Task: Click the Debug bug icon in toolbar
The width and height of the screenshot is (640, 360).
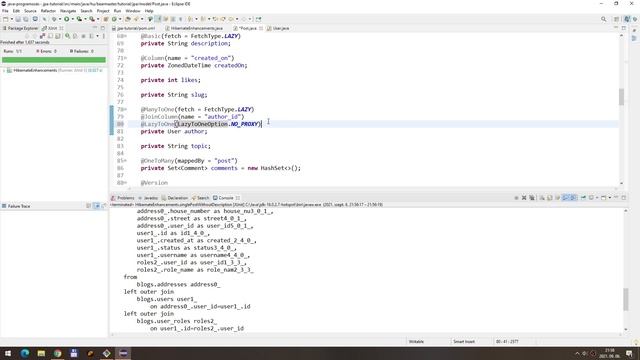Action: click(x=54, y=19)
